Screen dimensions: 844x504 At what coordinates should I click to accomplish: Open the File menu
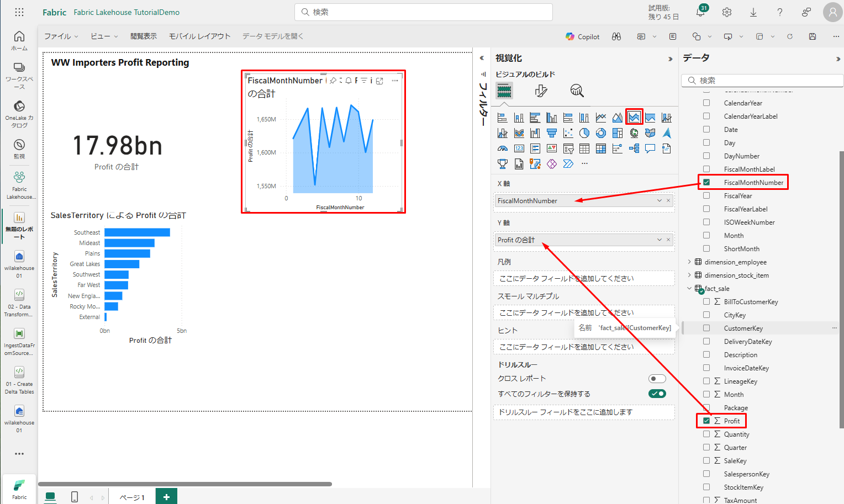click(61, 36)
